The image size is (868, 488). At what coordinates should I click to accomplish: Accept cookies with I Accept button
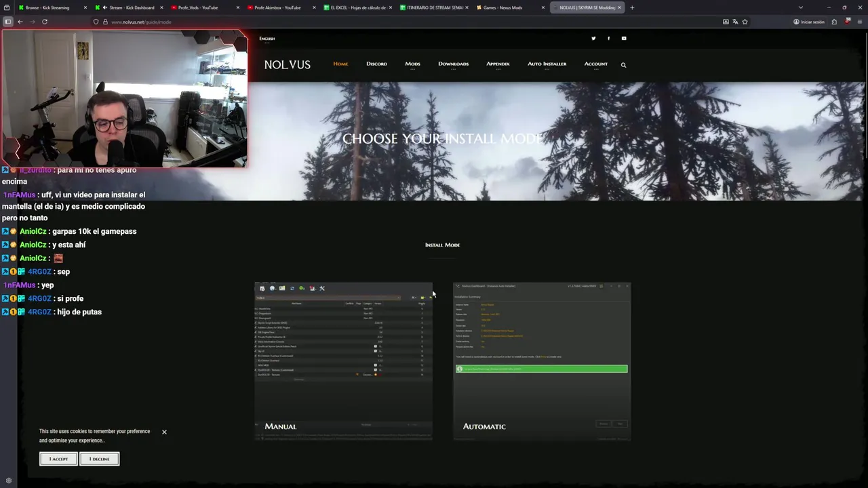[58, 459]
